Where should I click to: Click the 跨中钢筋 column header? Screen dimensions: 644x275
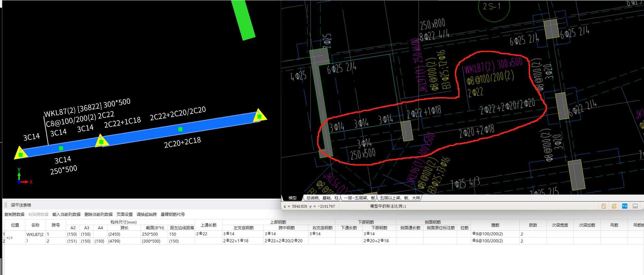coord(286,228)
